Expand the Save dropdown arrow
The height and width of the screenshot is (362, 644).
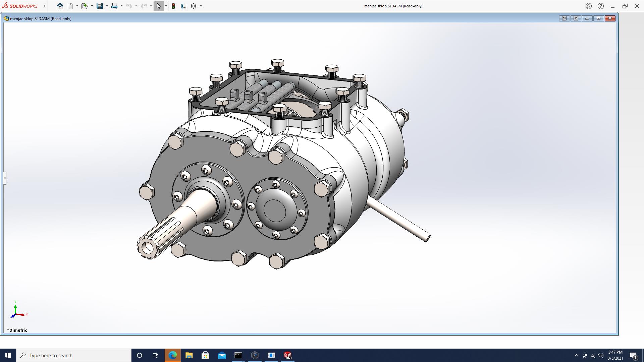(107, 6)
